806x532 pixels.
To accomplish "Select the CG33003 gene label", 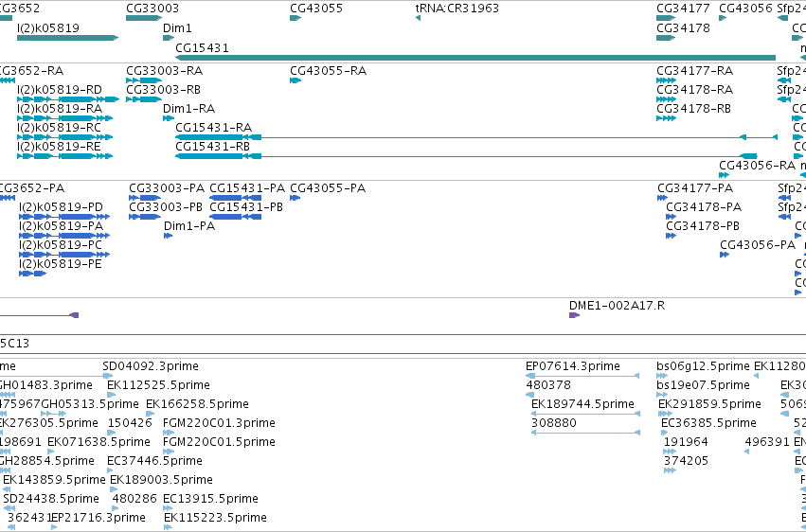I will tap(152, 9).
